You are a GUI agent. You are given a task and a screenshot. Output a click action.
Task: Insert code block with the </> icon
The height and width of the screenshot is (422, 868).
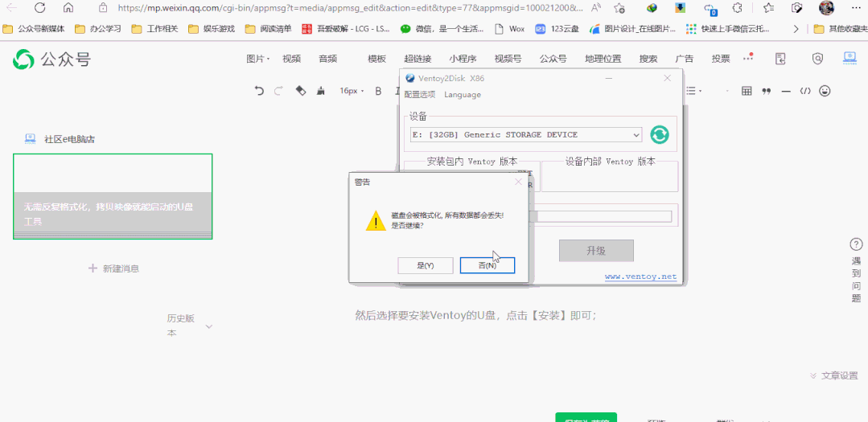(x=805, y=91)
